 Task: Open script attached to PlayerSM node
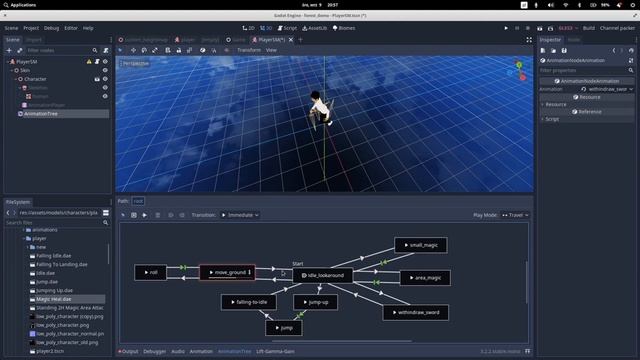(x=97, y=62)
